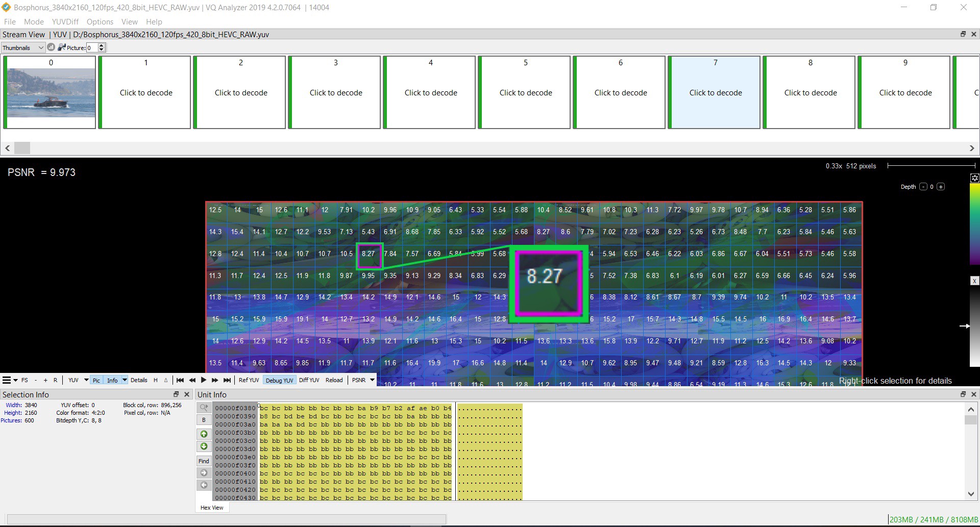The height and width of the screenshot is (527, 980).
Task: Open the Info options dropdown arrow
Action: [125, 380]
